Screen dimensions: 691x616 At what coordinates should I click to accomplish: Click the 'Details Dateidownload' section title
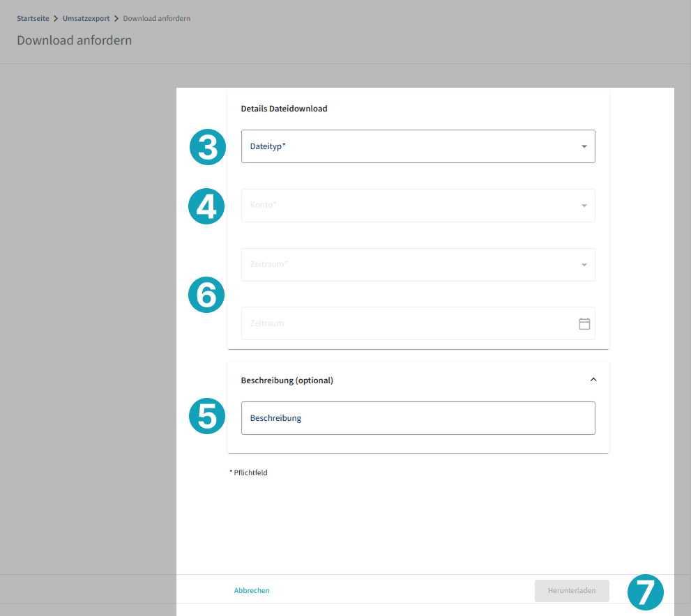(284, 109)
